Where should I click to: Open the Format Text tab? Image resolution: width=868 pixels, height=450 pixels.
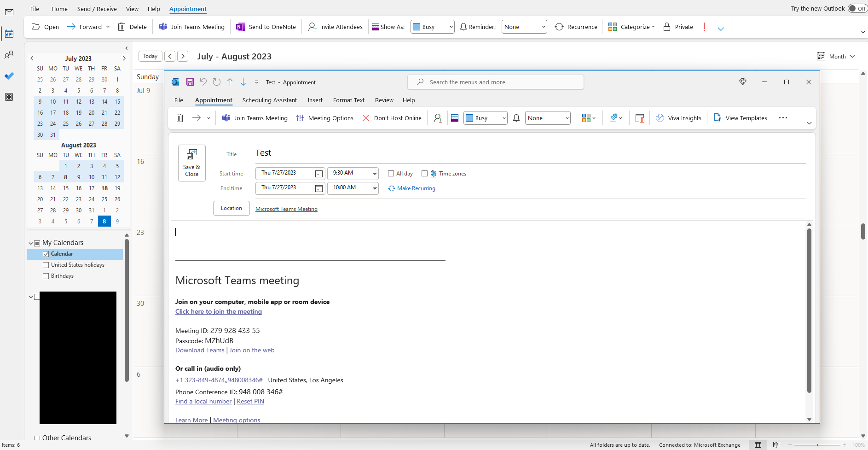point(349,100)
